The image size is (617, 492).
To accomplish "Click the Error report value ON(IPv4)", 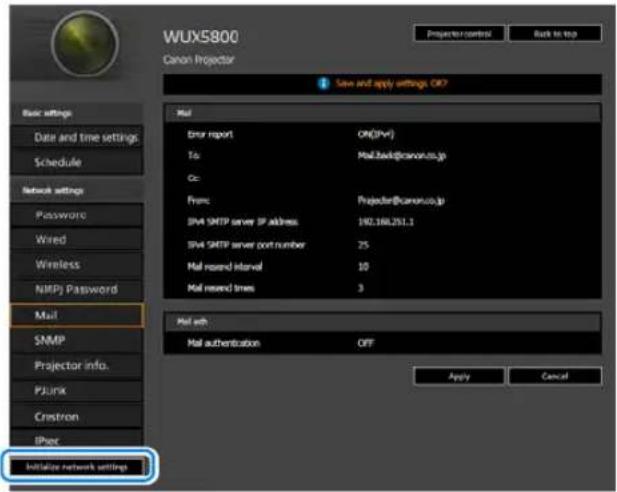I will point(376,134).
